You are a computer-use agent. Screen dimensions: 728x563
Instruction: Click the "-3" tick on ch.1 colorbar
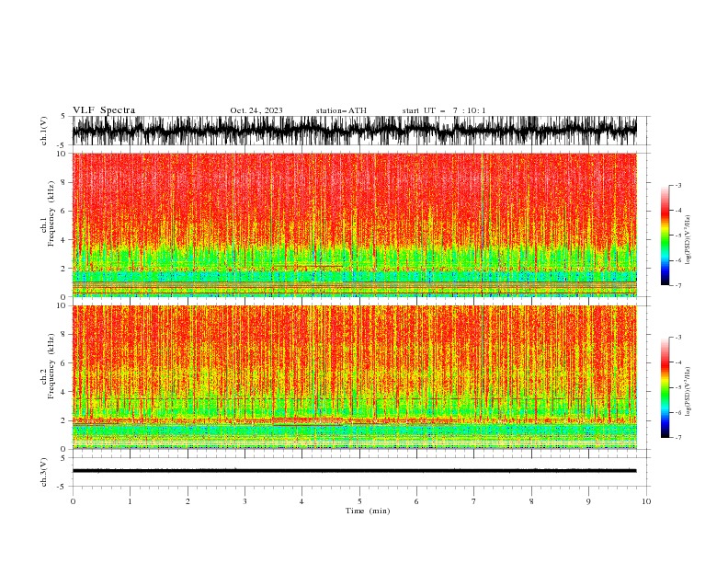pyautogui.click(x=678, y=185)
